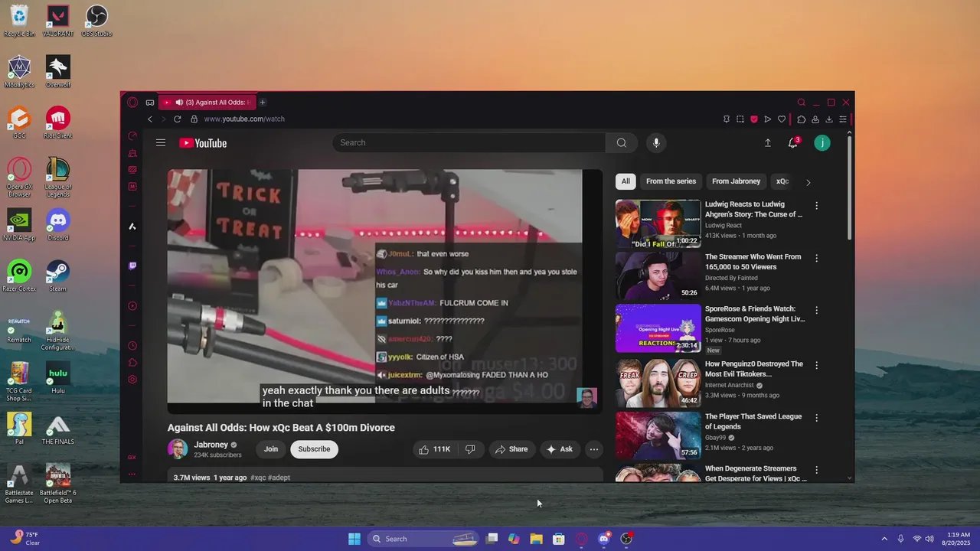Image resolution: width=980 pixels, height=551 pixels.
Task: Open options for the SporeRose & Friends video
Action: (816, 311)
